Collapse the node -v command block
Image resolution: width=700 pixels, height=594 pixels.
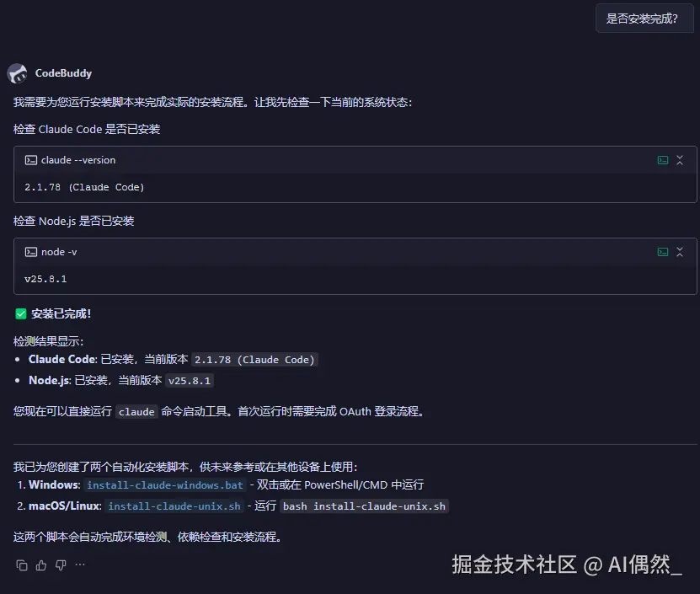(680, 252)
